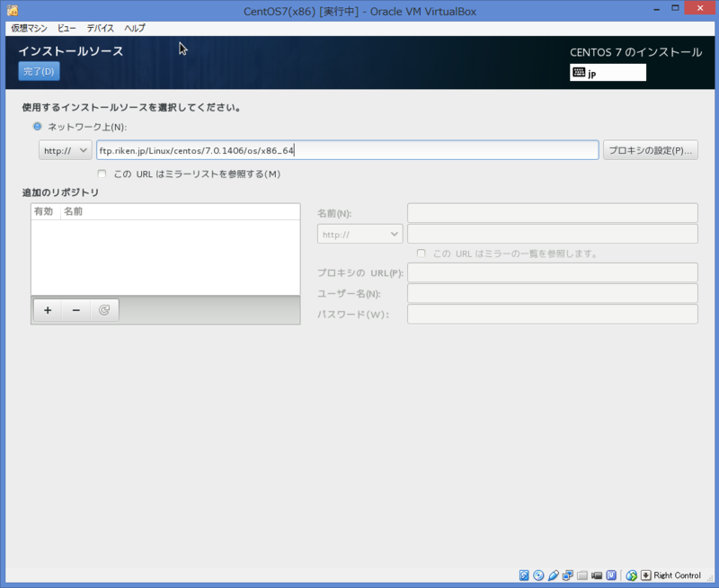719x588 pixels.
Task: Check the ミラーの一覧 checkbox for repository
Action: (x=421, y=252)
